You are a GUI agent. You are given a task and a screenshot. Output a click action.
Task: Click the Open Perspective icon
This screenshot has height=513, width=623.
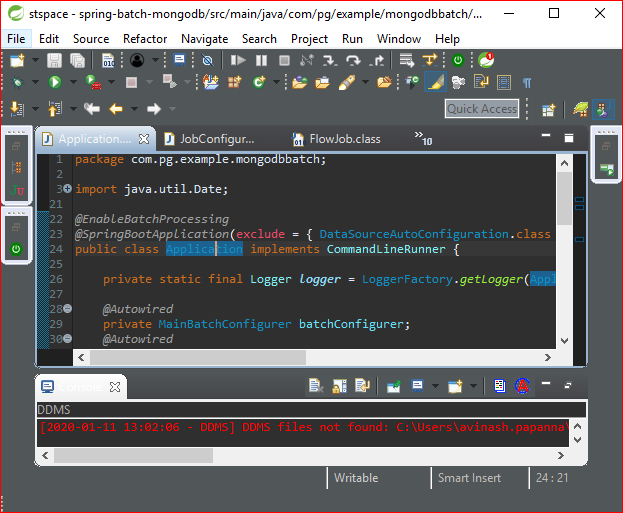[x=549, y=109]
